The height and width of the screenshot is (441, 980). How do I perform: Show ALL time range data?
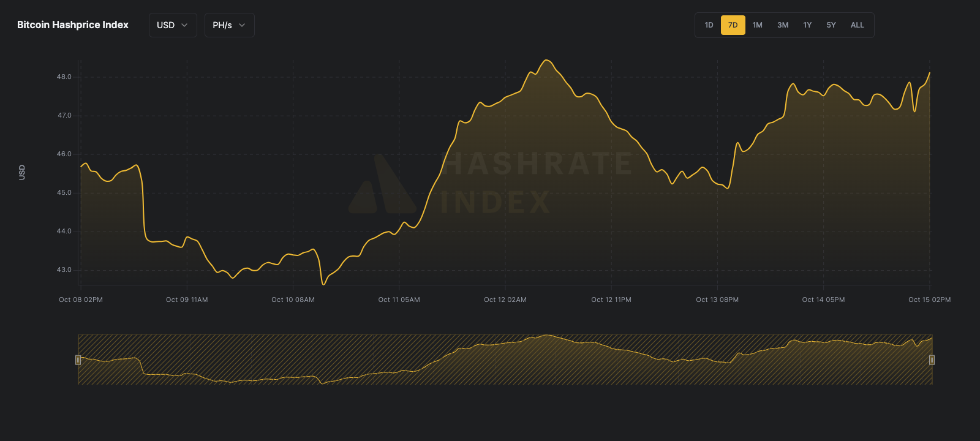pos(858,25)
